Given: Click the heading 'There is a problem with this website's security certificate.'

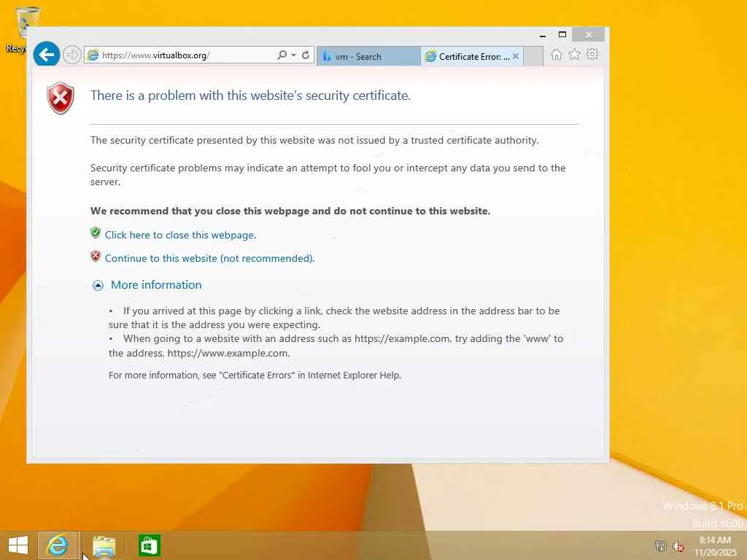Looking at the screenshot, I should pyautogui.click(x=251, y=96).
